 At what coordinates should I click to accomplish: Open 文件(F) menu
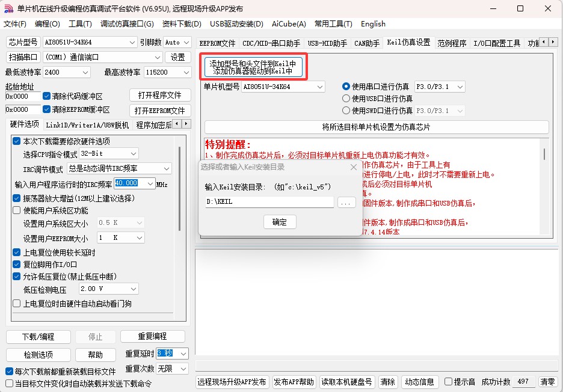[14, 24]
